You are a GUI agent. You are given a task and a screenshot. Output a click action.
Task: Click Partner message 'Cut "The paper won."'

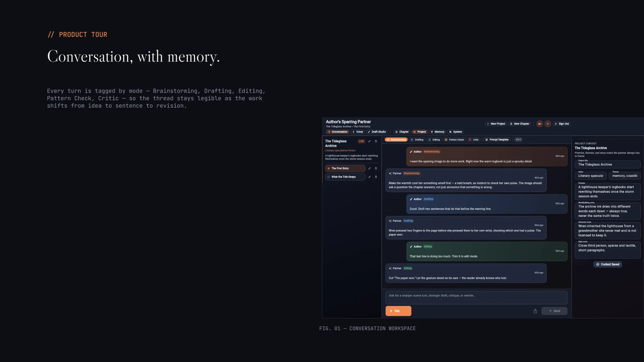pos(466,273)
